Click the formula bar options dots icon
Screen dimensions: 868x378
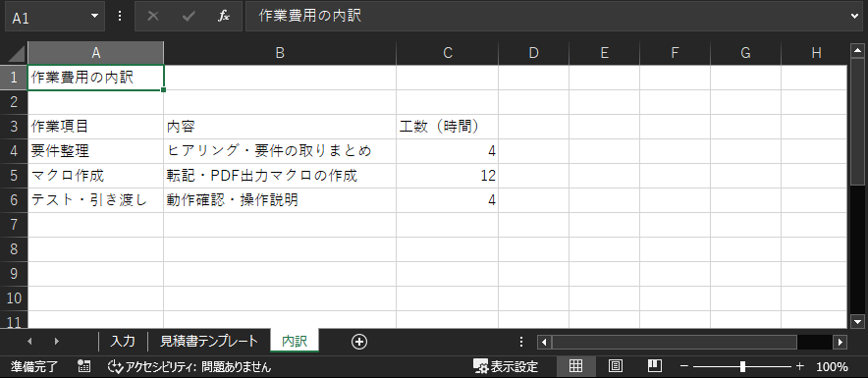[120, 17]
